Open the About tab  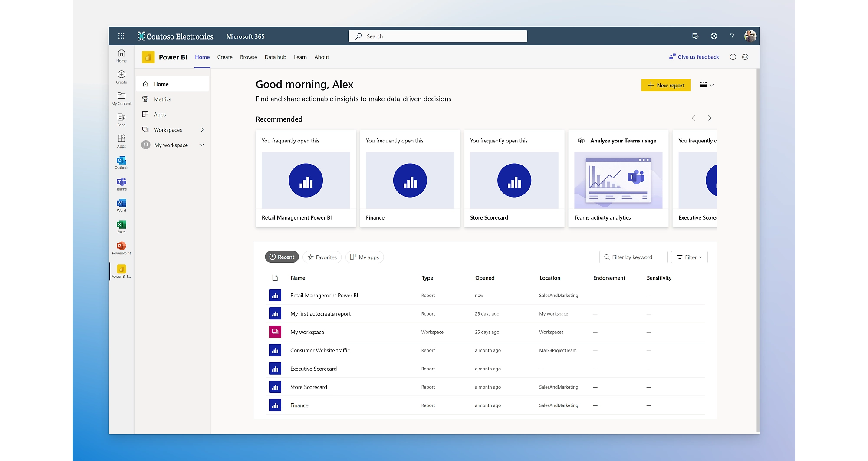[x=322, y=57]
